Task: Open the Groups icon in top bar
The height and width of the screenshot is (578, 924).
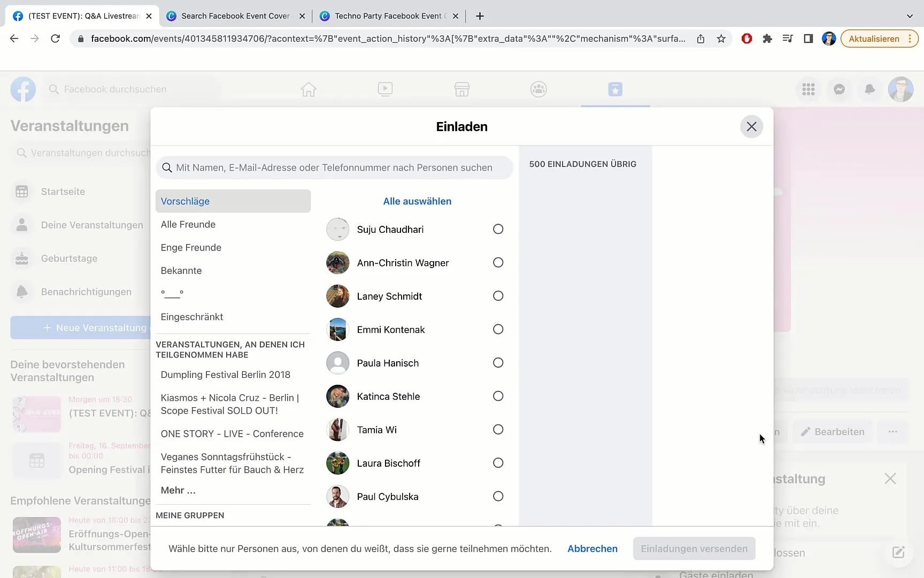Action: [x=538, y=89]
